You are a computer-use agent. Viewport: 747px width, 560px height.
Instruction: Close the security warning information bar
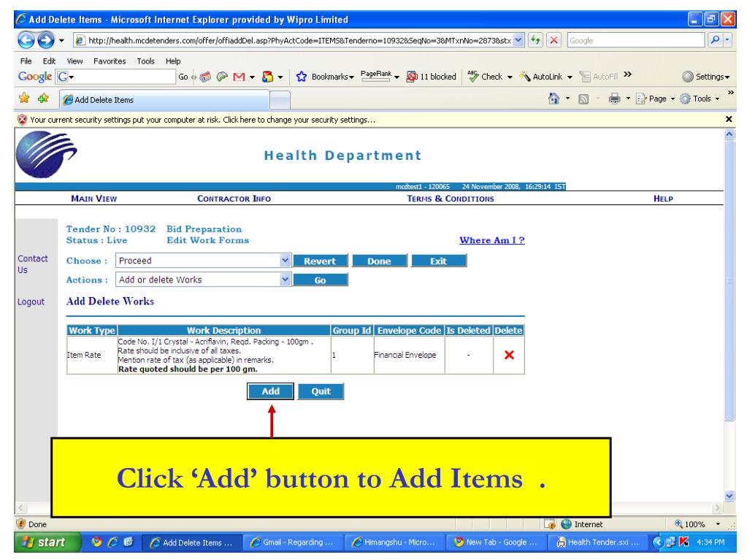point(729,119)
